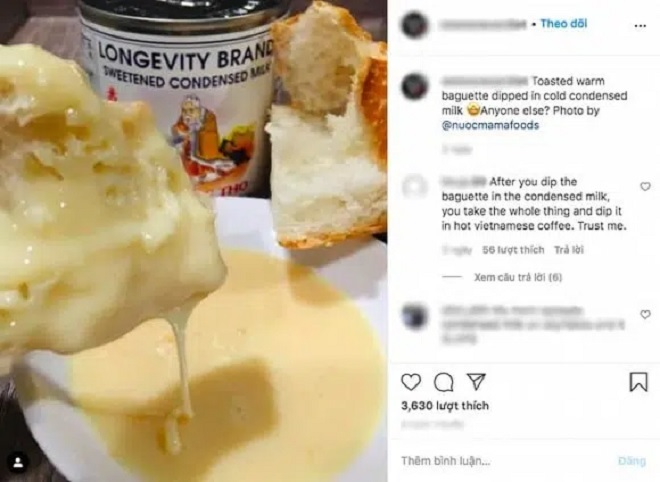Viewport: 660px width, 482px height.
Task: Show tagged people icon on photo
Action: click(18, 463)
